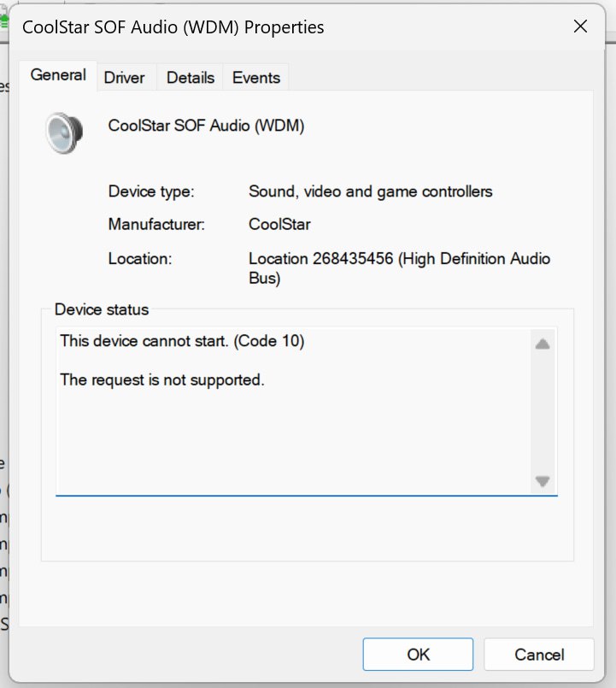
Task: Click the scroll down arrow in Device status
Action: coord(542,481)
